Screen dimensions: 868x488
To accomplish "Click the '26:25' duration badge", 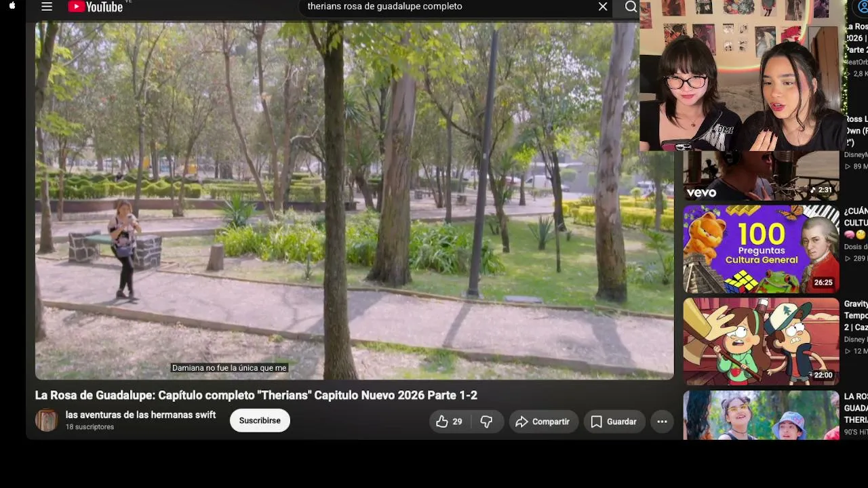I will pyautogui.click(x=823, y=283).
